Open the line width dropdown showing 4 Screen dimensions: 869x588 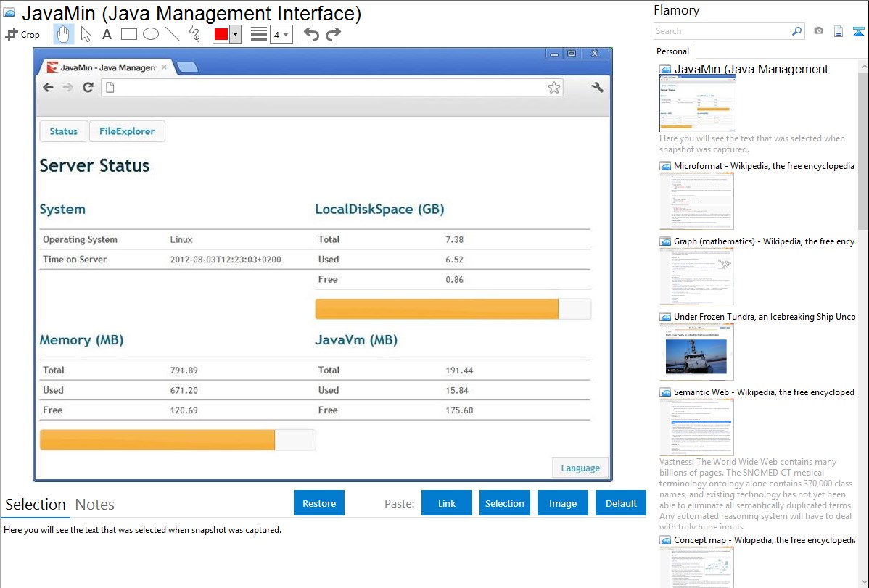(281, 35)
